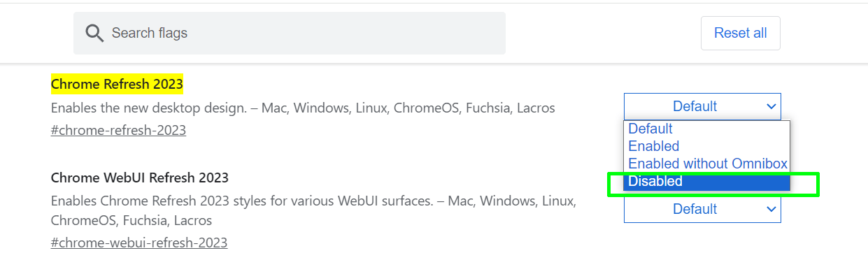Focus the Search flags input field
The height and width of the screenshot is (260, 868).
pos(290,33)
